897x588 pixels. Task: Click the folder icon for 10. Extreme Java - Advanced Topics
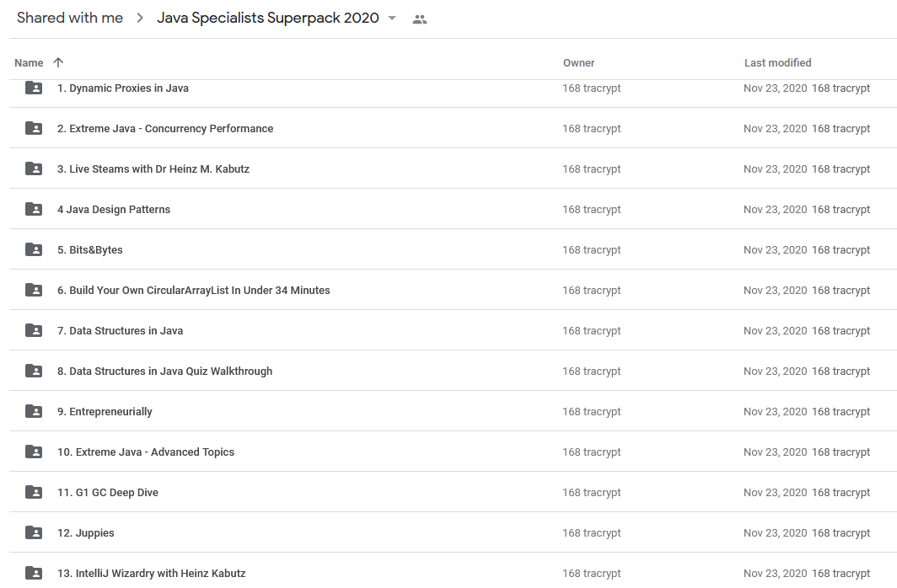(34, 452)
